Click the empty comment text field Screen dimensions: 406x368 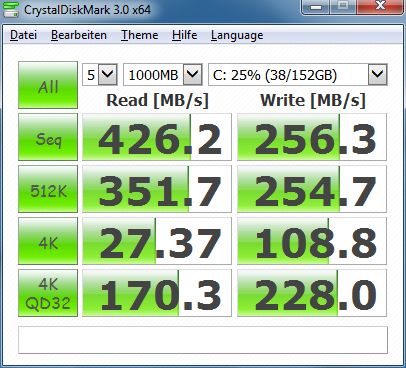click(203, 340)
